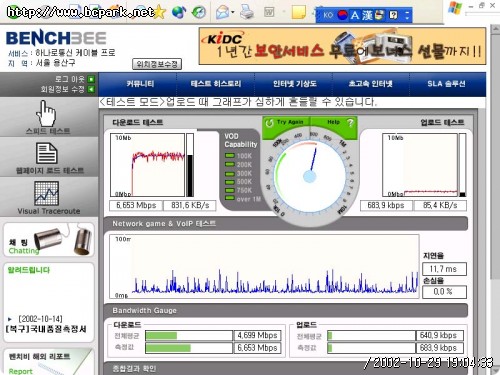The width and height of the screenshot is (500, 375).
Task: Click the Try Again refresh button
Action: point(285,122)
